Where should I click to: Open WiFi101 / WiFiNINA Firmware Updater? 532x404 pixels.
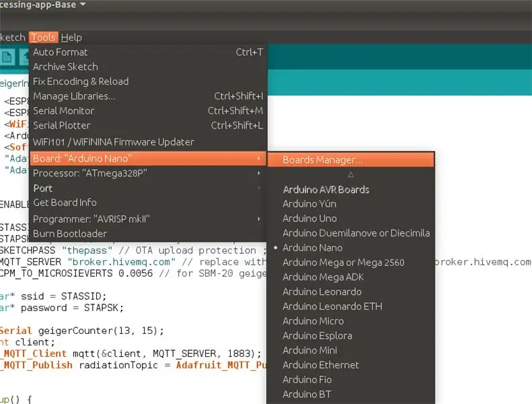pyautogui.click(x=148, y=141)
